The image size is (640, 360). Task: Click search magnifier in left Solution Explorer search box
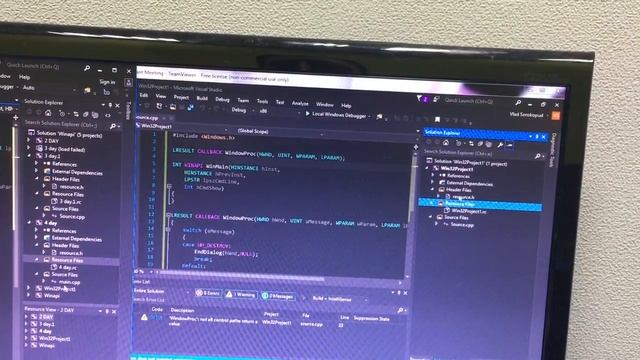(x=113, y=126)
